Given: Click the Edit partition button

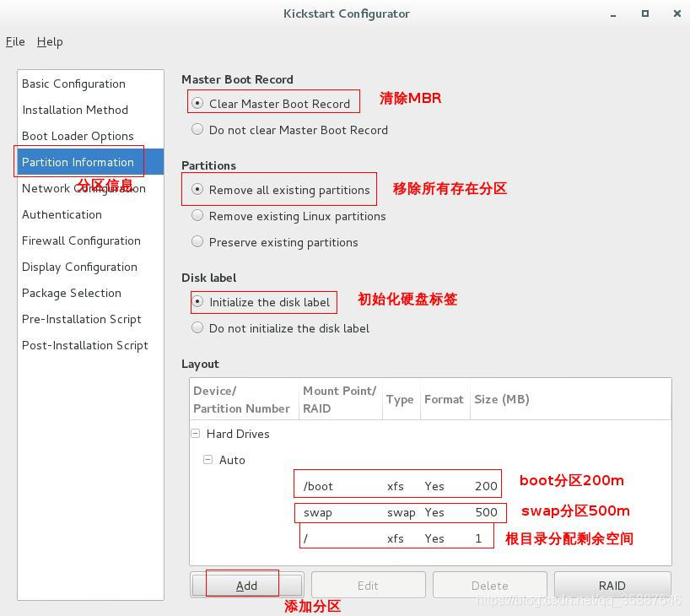Looking at the screenshot, I should point(368,585).
